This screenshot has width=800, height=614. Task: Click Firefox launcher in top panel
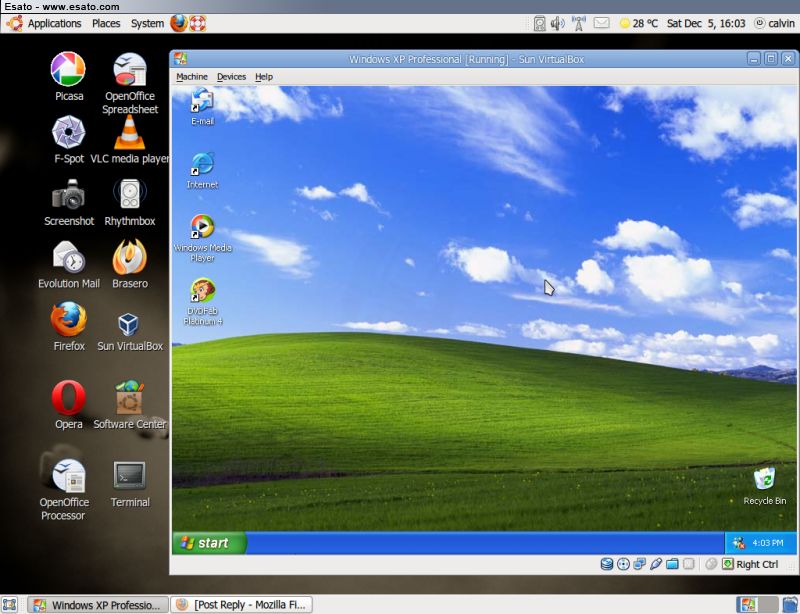click(179, 23)
